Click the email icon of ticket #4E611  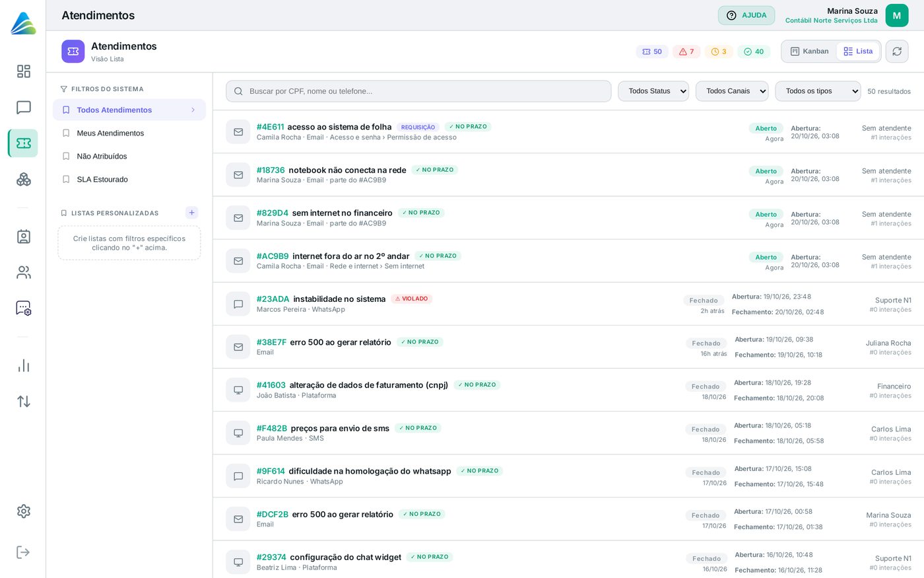pos(238,132)
